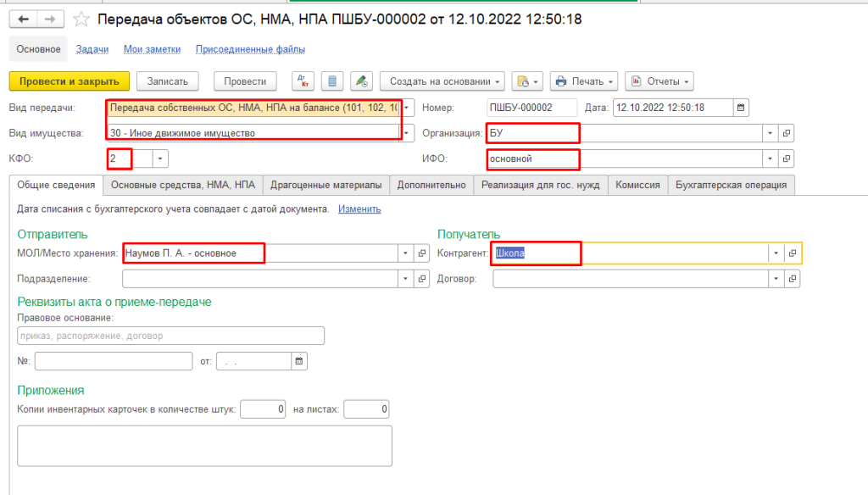Open calendar for act date 'от' field
Viewport: 868px width, 495px height.
[298, 361]
